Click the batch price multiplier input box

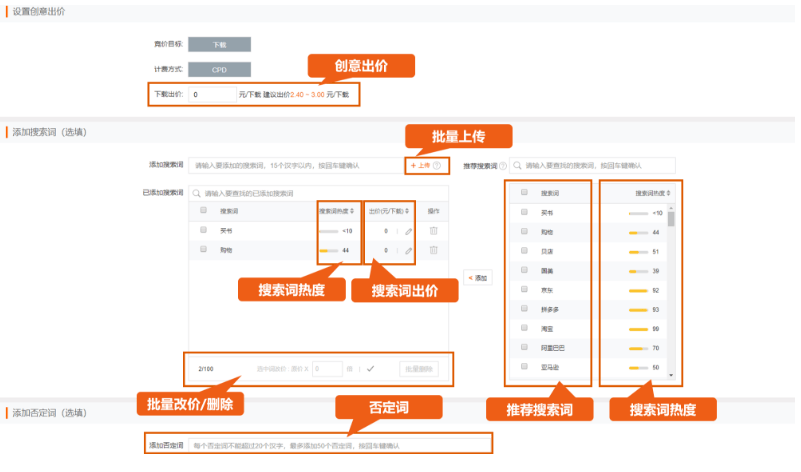coord(327,369)
